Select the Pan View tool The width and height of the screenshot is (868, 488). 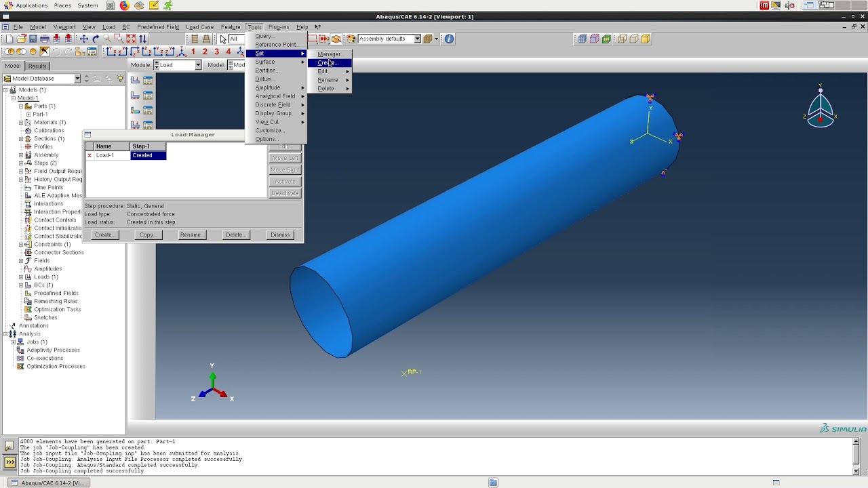point(84,39)
